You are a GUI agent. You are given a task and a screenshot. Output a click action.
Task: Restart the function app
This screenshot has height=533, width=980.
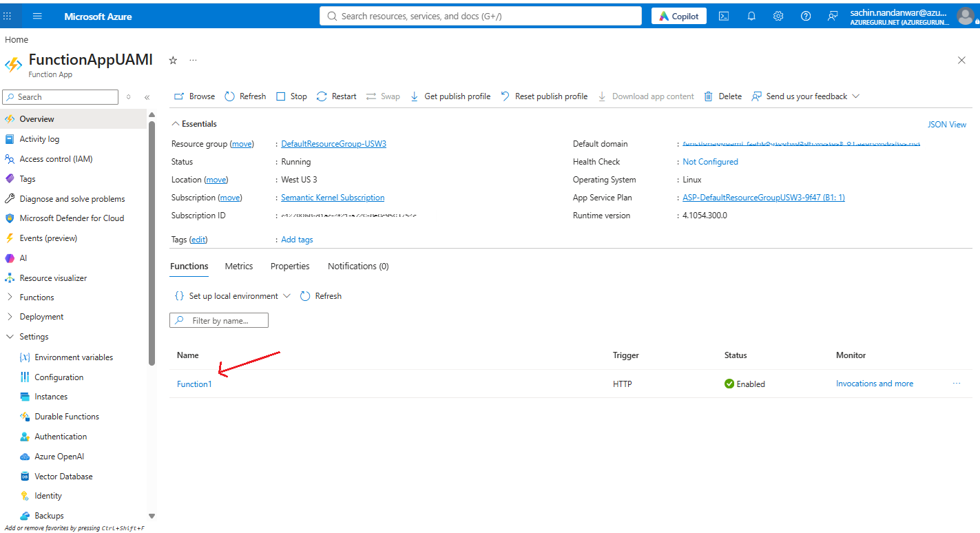click(336, 96)
